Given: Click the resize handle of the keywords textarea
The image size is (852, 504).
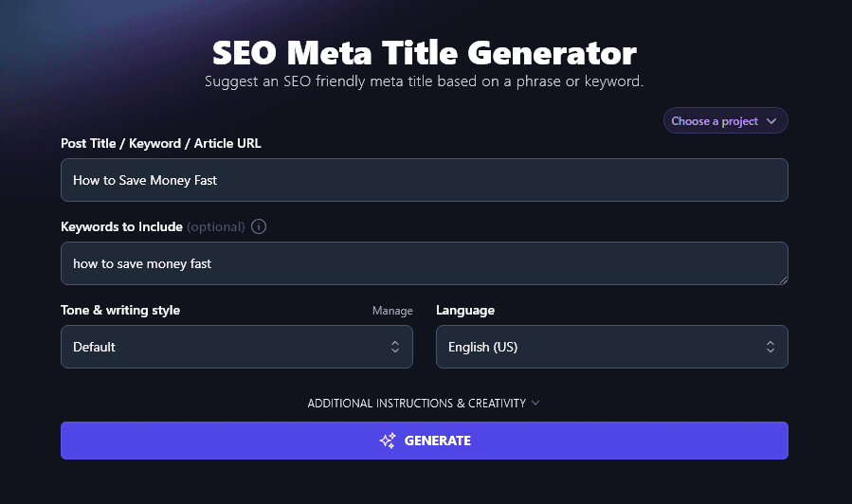Looking at the screenshot, I should click(x=783, y=279).
